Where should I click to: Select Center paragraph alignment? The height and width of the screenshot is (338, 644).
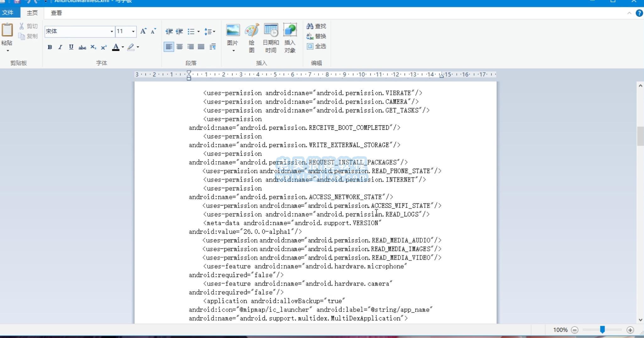180,47
